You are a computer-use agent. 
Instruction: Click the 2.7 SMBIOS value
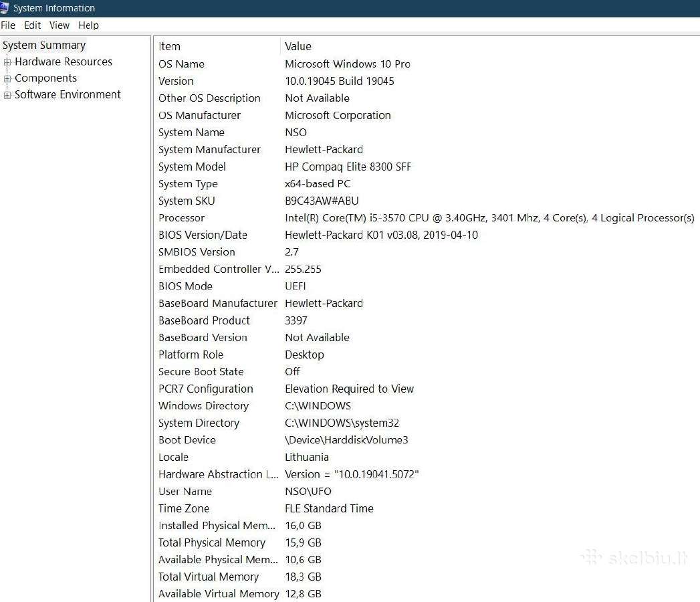click(292, 252)
